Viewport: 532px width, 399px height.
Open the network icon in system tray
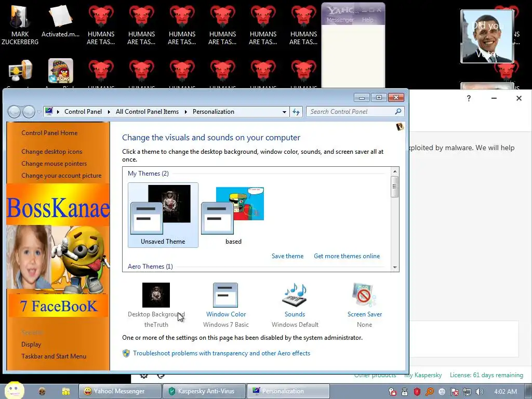tap(467, 392)
